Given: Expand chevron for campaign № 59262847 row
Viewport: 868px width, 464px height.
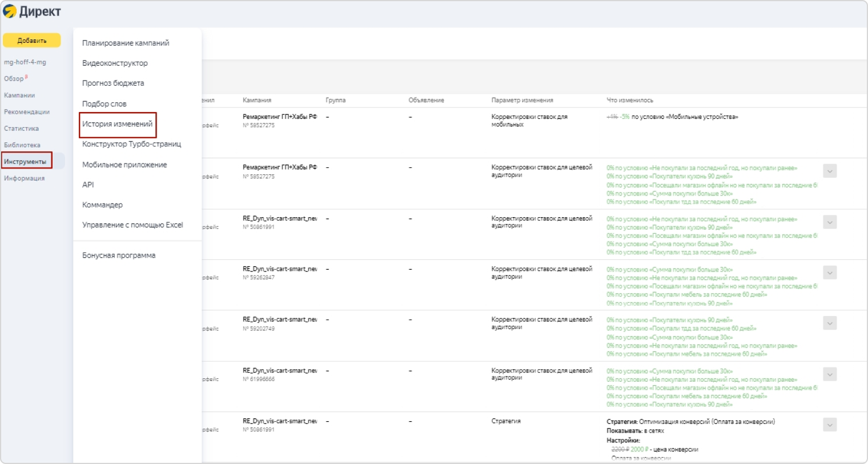Looking at the screenshot, I should [x=830, y=273].
